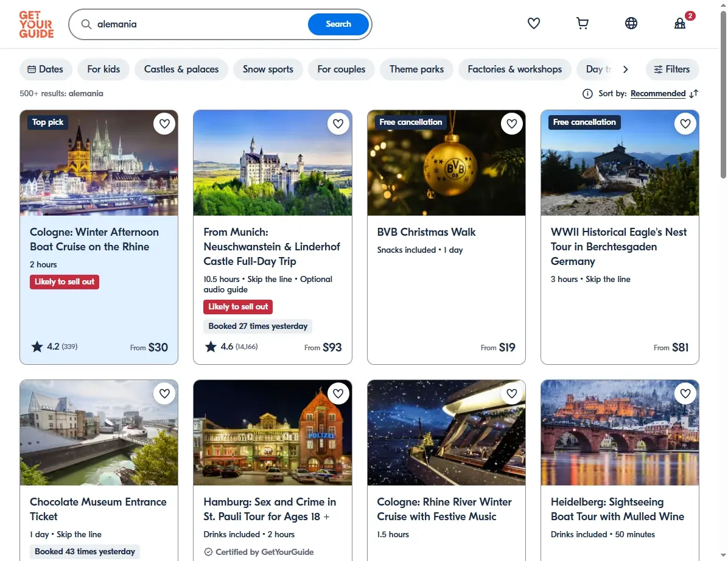728x561 pixels.
Task: Click Likely to sell out on Cologne Cruise
Action: click(x=65, y=281)
